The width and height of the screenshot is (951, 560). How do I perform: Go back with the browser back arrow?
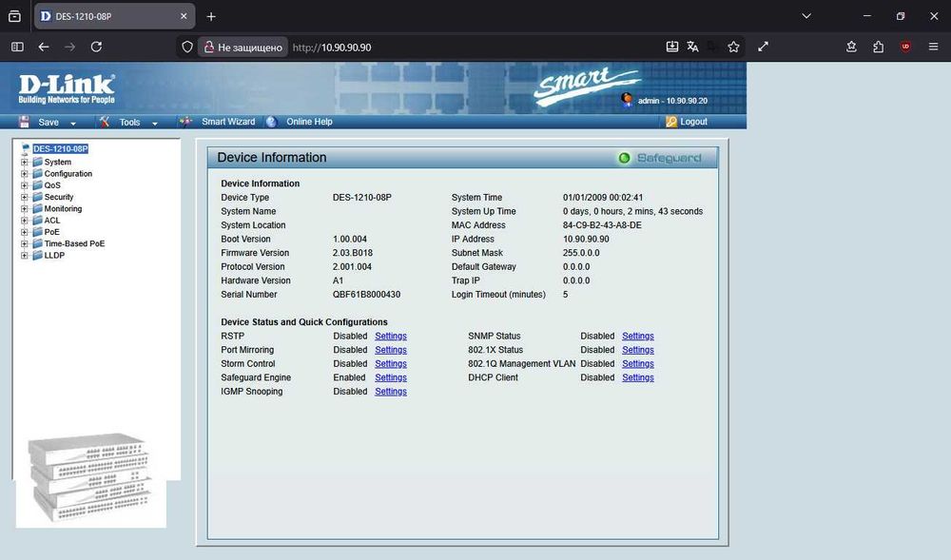click(x=44, y=47)
